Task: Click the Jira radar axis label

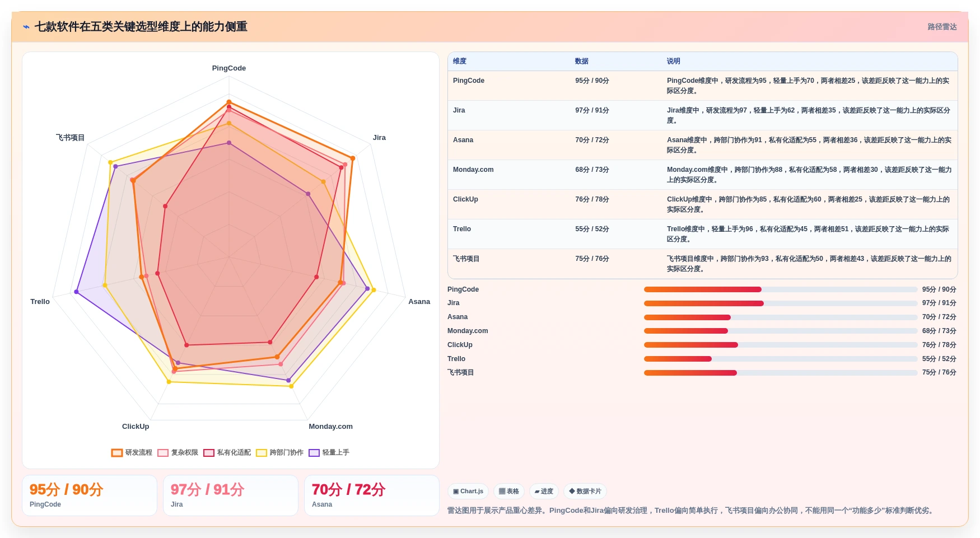Action: (x=379, y=138)
